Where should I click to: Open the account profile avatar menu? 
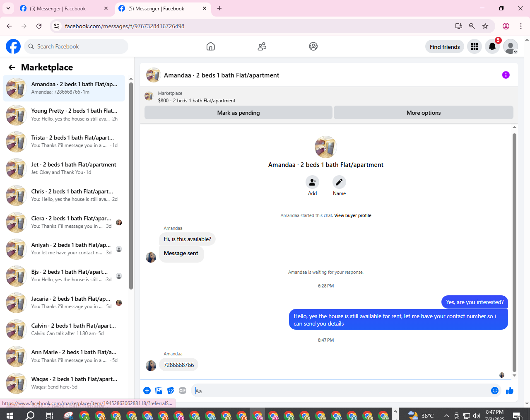coord(511,46)
